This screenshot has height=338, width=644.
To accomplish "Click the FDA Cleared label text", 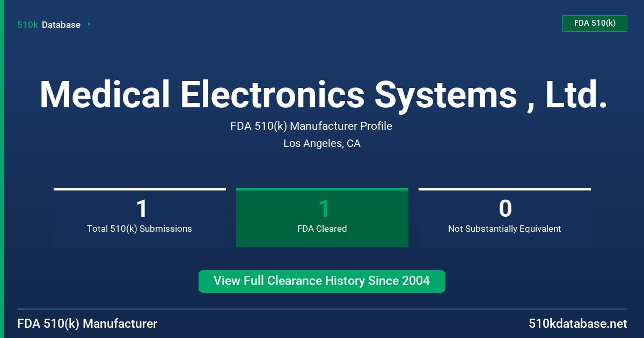I will (322, 229).
